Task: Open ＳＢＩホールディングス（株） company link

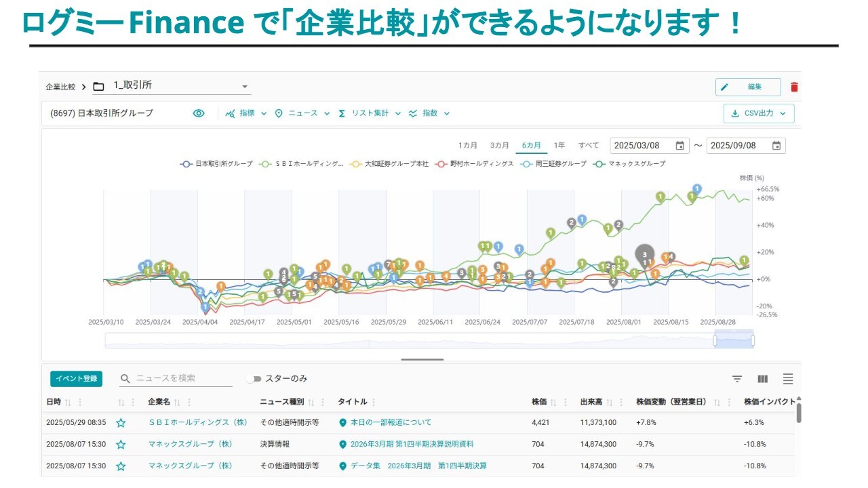Action: 198,422
